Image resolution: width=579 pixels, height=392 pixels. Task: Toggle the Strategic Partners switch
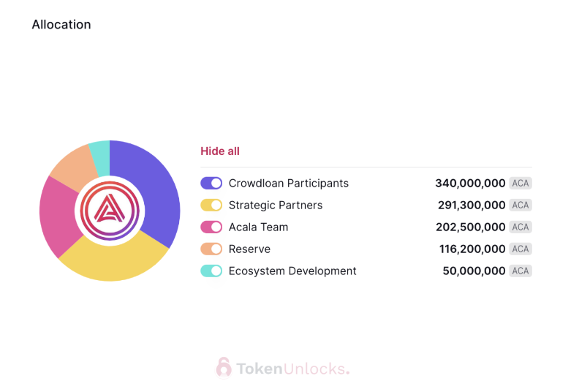click(x=211, y=205)
